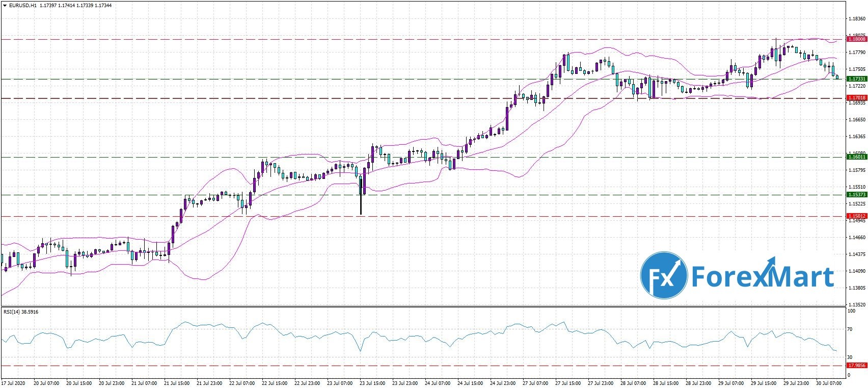Click the RSI scale value 100
This screenshot has height=388, width=868.
coord(851,310)
